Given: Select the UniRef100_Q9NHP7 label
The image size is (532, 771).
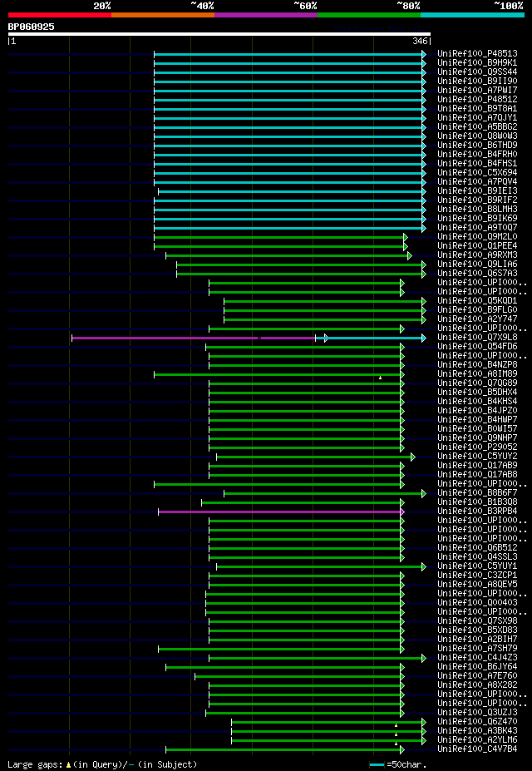Looking at the screenshot, I should click(477, 438).
